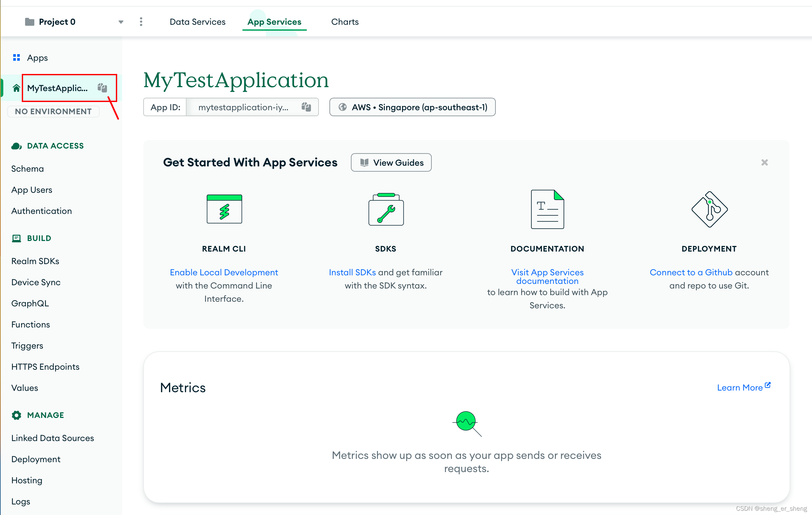Copy app name in sidebar

(102, 88)
